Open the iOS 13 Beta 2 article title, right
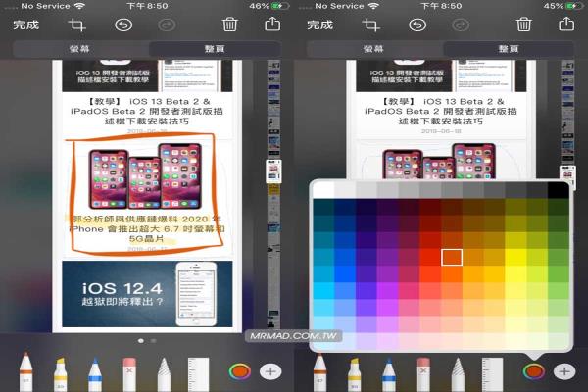The height and width of the screenshot is (392, 588). 441,111
